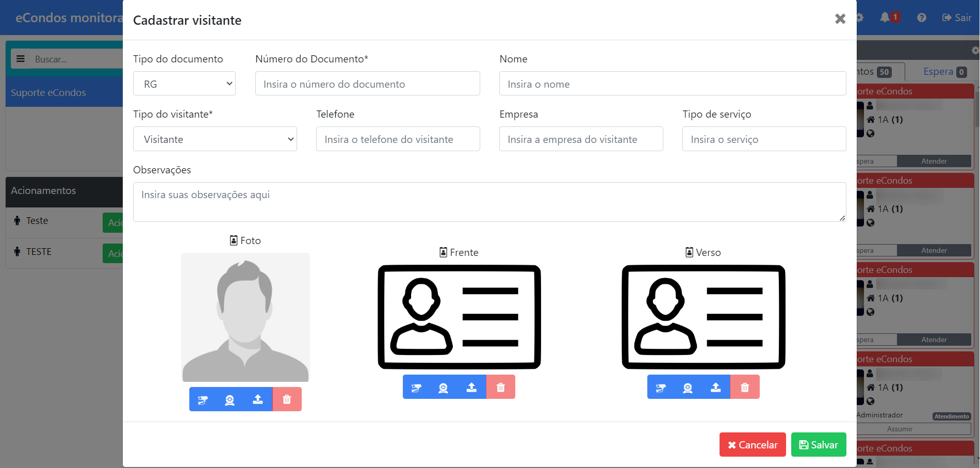Click the Frente document placeholder image
The image size is (980, 468).
(459, 317)
